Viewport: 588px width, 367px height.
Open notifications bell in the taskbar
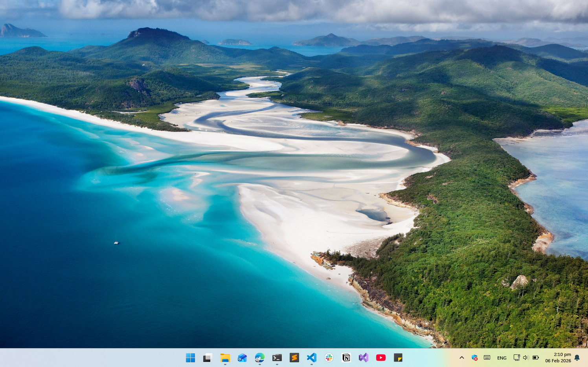coord(577,358)
